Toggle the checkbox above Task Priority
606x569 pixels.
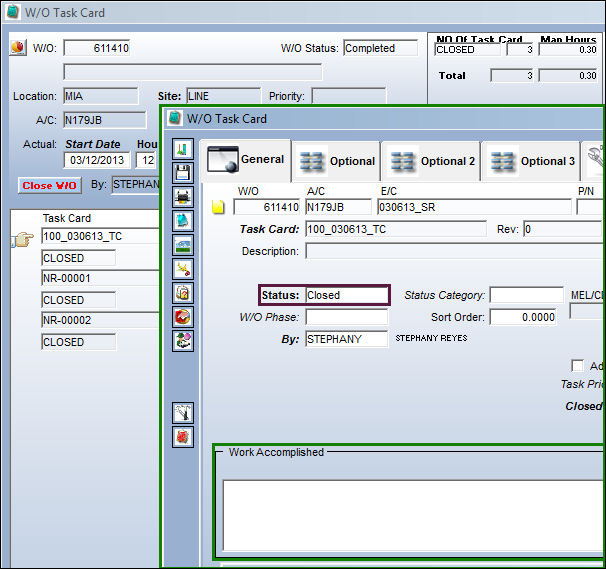[x=578, y=365]
